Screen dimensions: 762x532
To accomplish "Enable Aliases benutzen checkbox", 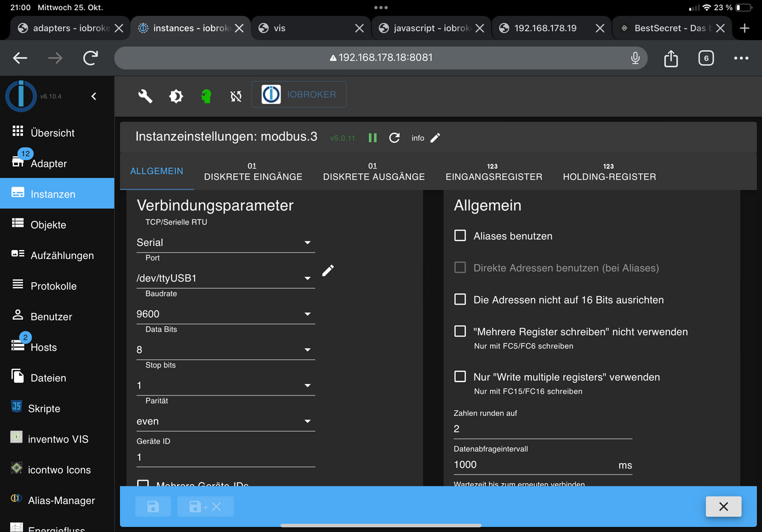I will pyautogui.click(x=460, y=236).
